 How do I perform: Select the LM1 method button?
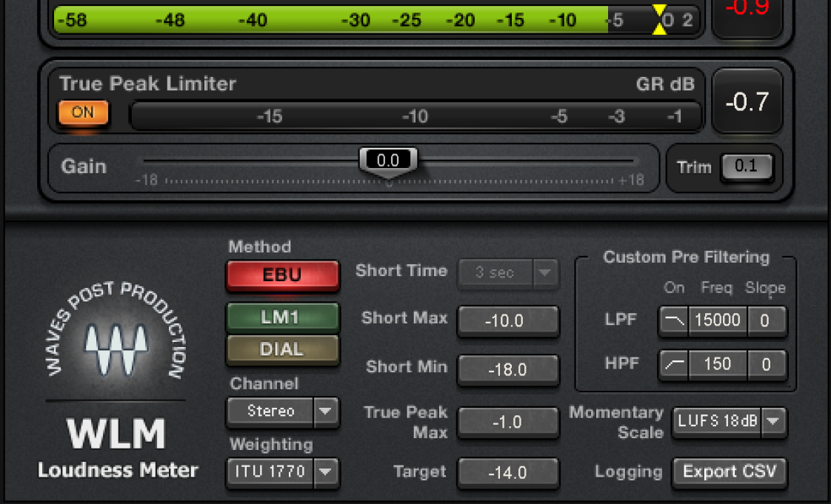pyautogui.click(x=282, y=317)
